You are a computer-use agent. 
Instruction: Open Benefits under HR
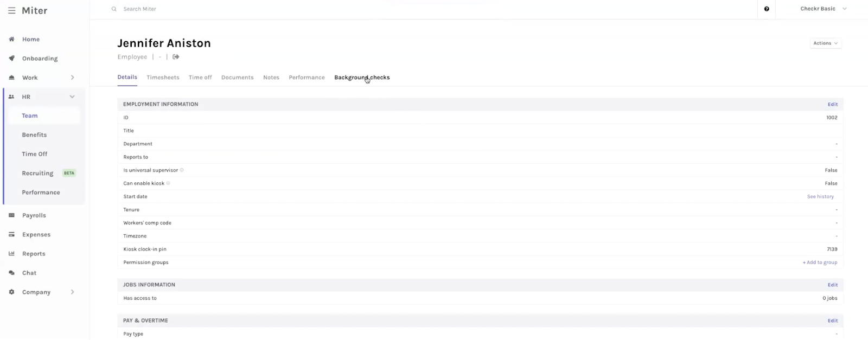(x=34, y=135)
